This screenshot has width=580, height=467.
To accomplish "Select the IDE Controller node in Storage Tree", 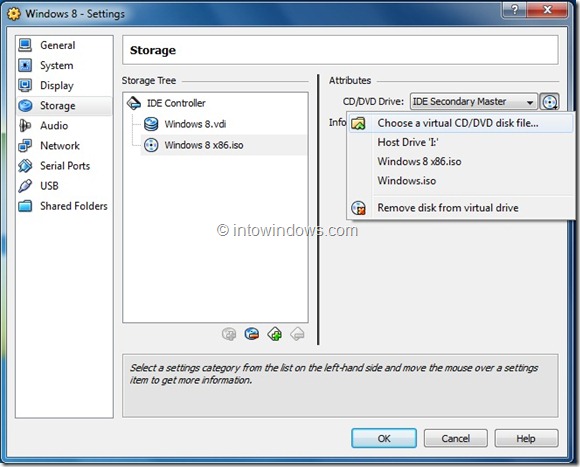I will pos(216,103).
